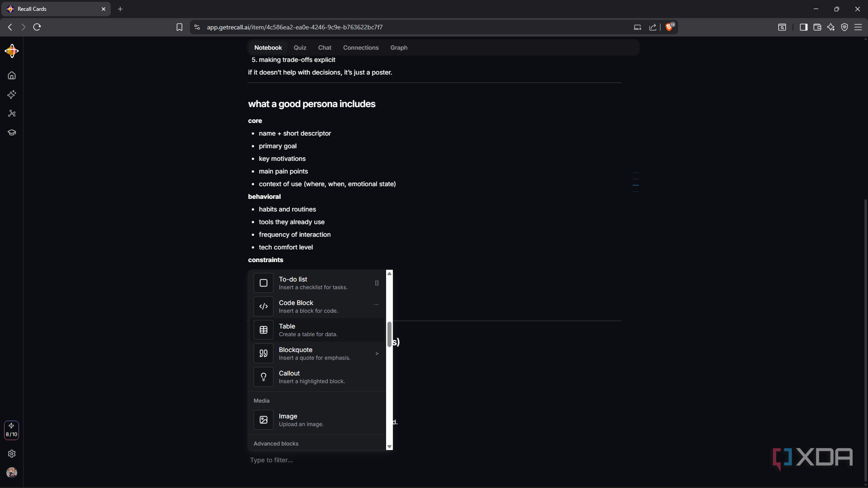Choose Table from block menu
This screenshot has width=868, height=488.
coord(317,330)
